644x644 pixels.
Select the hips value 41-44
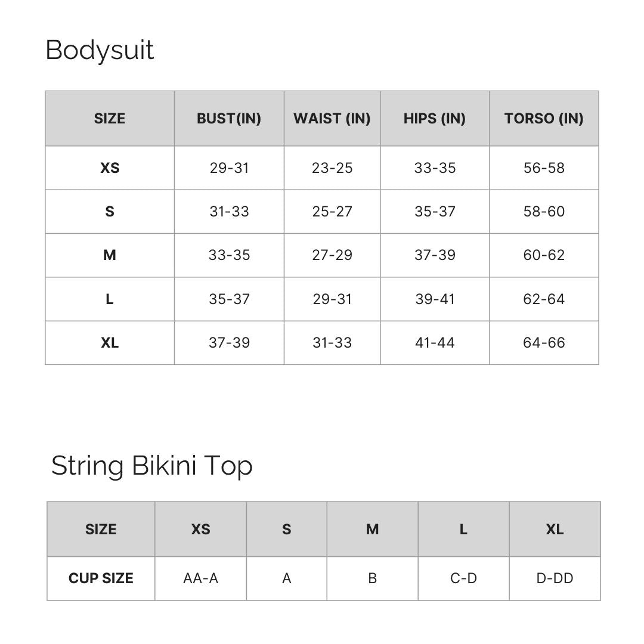435,342
